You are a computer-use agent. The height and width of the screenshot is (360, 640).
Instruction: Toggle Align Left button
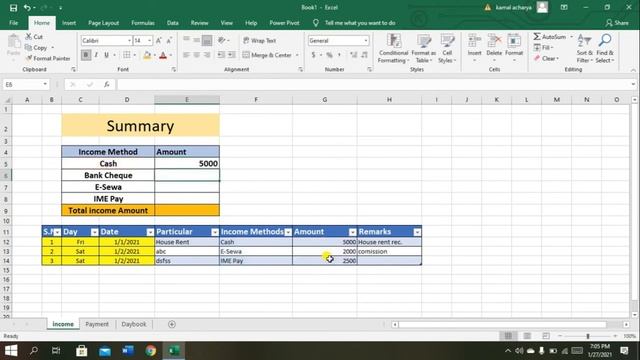point(186,55)
